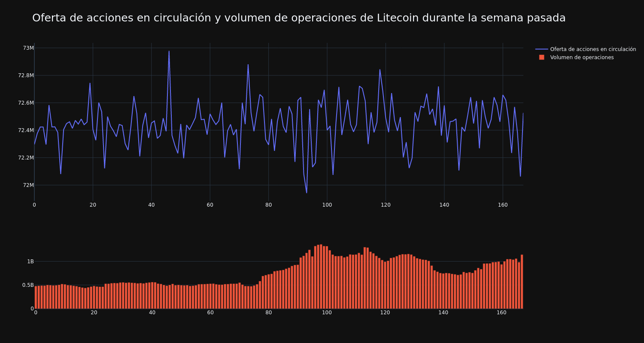Click the 160 tick under bar chart

tap(501, 313)
